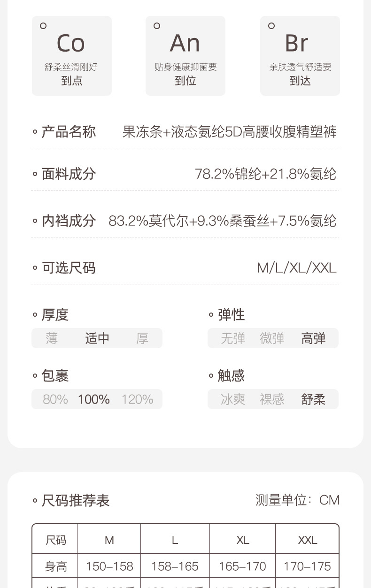
Task: Click the An element tile
Action: click(x=185, y=56)
